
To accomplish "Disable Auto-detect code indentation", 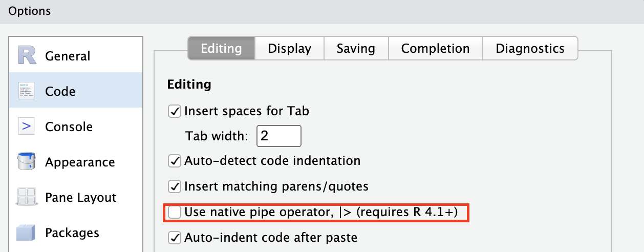I will (x=175, y=161).
